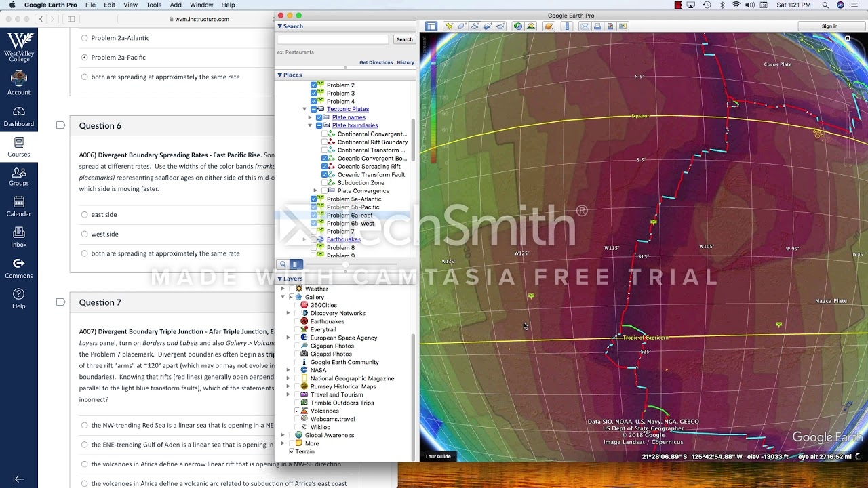Select the Add Path tool
Viewport: 868px width, 488px height.
pyautogui.click(x=475, y=26)
